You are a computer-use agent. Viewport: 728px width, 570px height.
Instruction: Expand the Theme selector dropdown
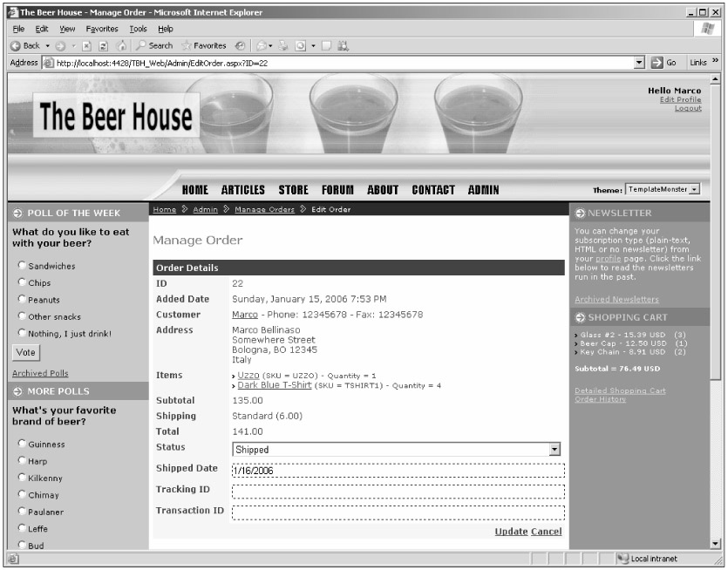pyautogui.click(x=695, y=190)
